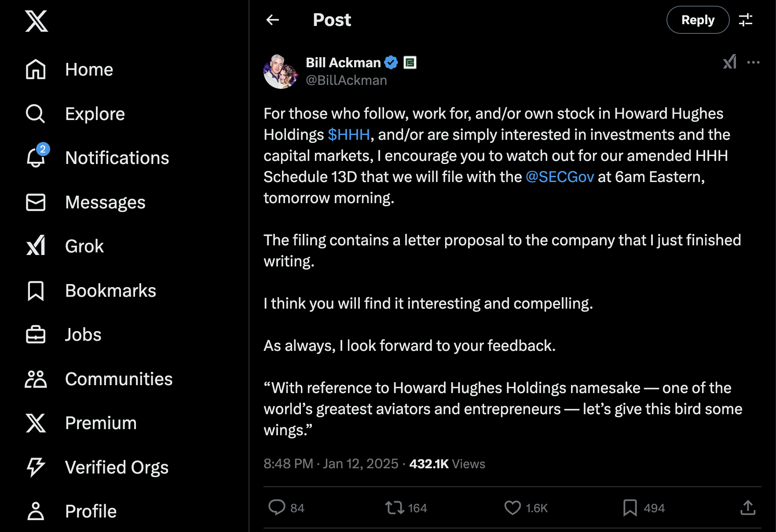Open timeline settings next to Reply
The height and width of the screenshot is (532, 776).
click(x=747, y=20)
